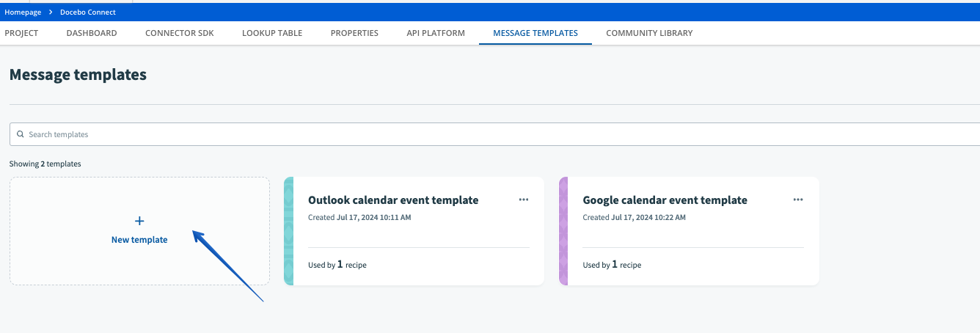The width and height of the screenshot is (980, 333).
Task: Click the purple strip on the Google card
Action: point(563,230)
